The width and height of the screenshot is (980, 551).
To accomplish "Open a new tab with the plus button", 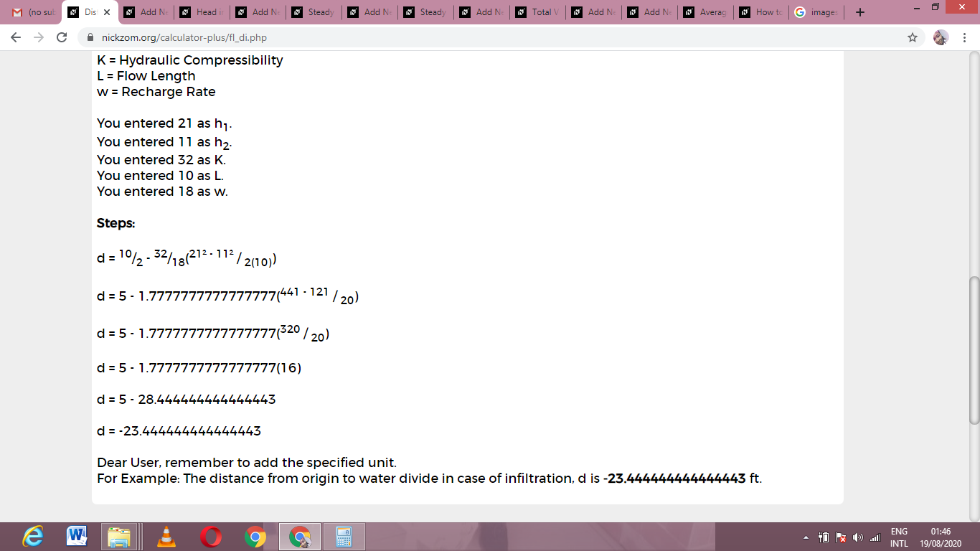I will [860, 12].
